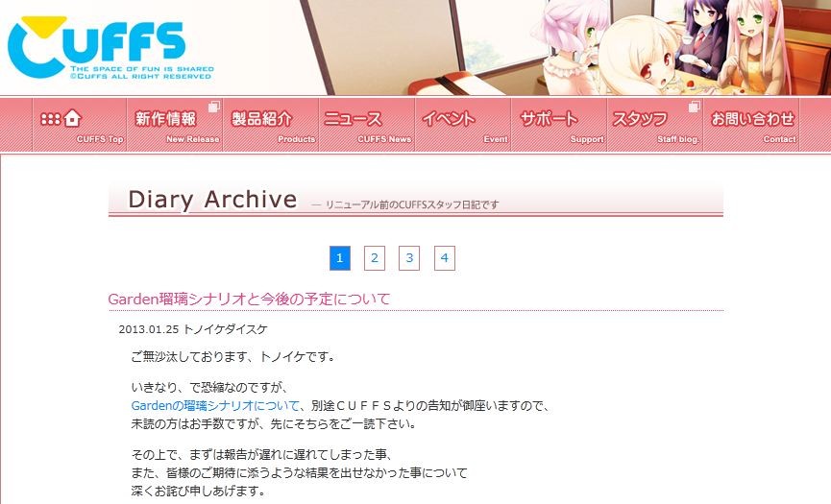Open the ニュース CUFFS News section
The image size is (831, 504).
point(367,126)
